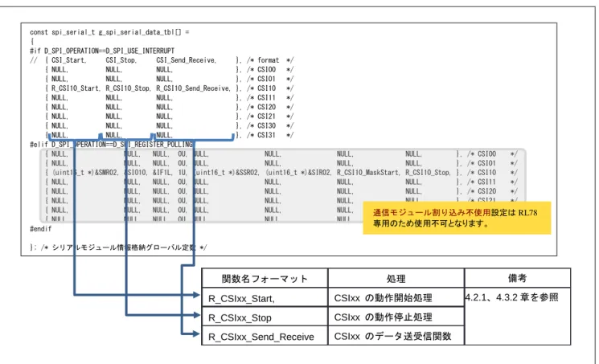The width and height of the screenshot is (599, 364).
Task: Select '&IF1L,' in the polling table
Action: 162,173
